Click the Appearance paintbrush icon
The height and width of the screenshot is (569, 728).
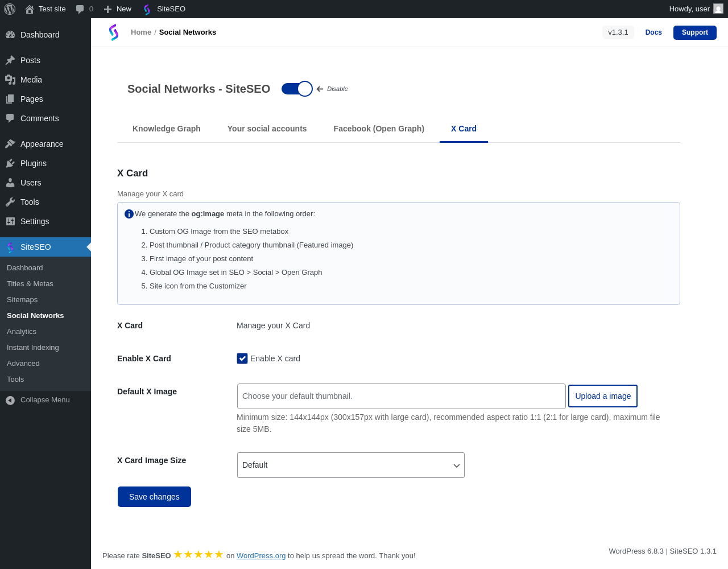tap(10, 144)
